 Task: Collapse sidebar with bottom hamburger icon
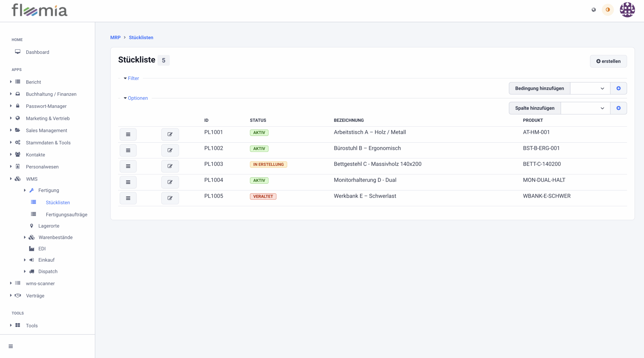tap(11, 346)
